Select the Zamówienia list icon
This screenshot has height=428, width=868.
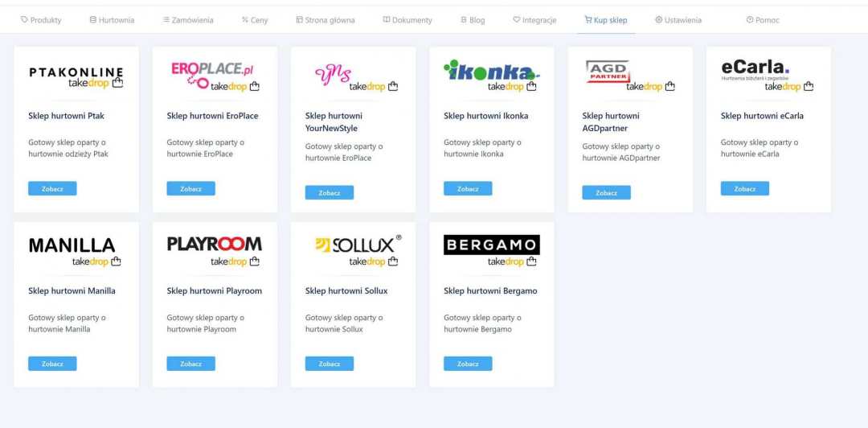tap(166, 20)
